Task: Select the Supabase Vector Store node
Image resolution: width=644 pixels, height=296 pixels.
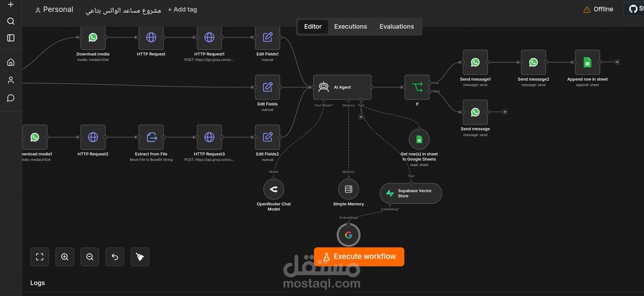Action: tap(411, 193)
